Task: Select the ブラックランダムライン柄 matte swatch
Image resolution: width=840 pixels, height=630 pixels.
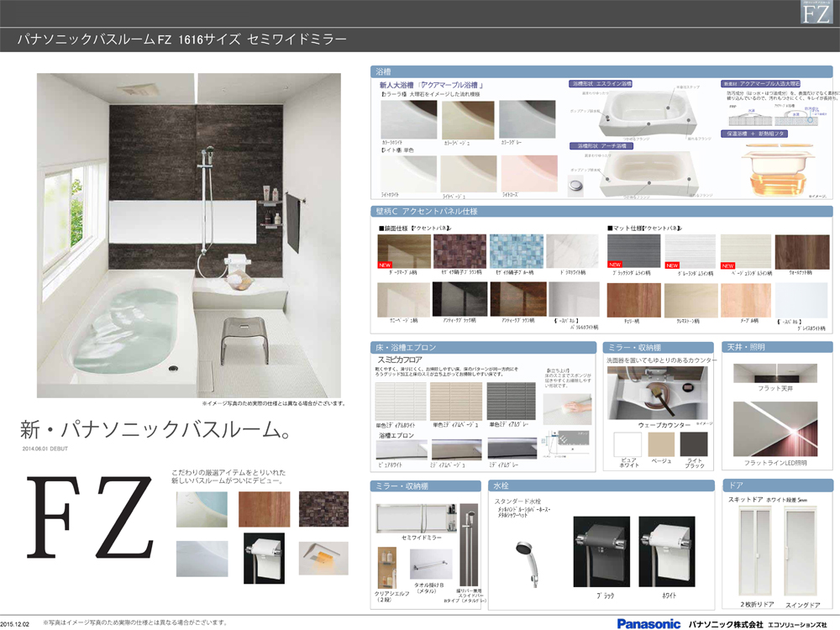Action: [x=633, y=251]
